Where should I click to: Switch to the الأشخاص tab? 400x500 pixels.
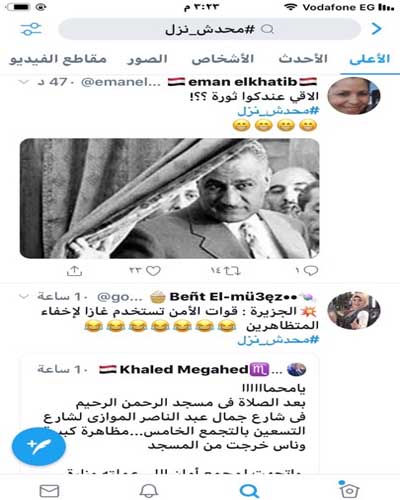(x=223, y=59)
